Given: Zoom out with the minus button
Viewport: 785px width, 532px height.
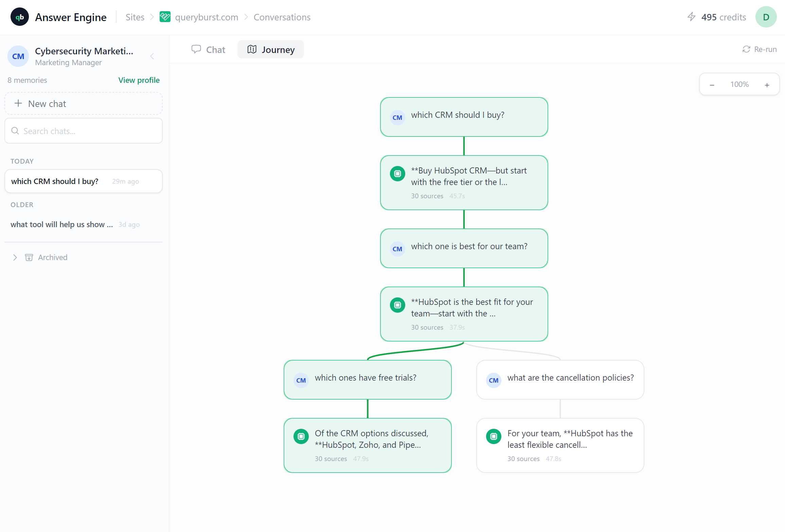Looking at the screenshot, I should point(712,85).
